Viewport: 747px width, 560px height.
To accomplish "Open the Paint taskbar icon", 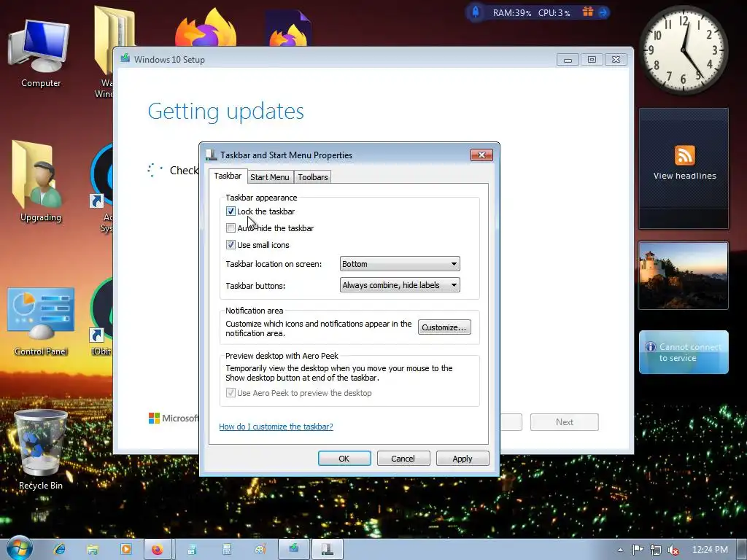I will coord(260,550).
